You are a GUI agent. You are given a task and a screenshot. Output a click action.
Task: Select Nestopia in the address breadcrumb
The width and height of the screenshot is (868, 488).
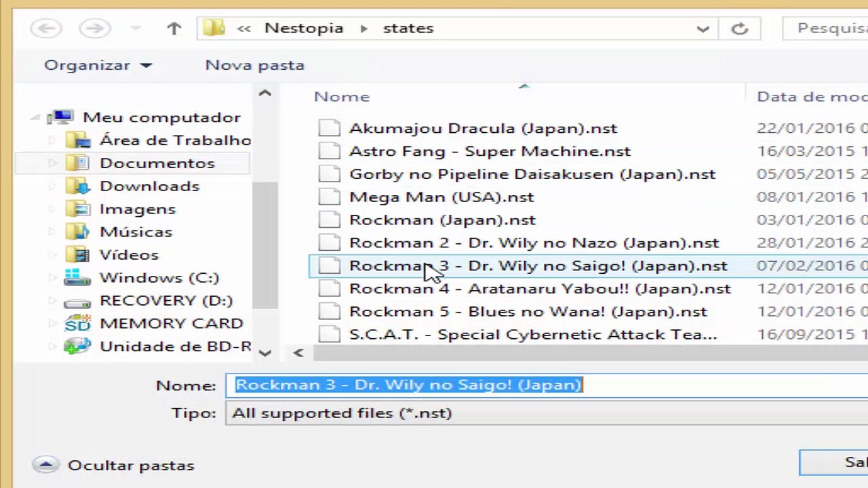(x=304, y=28)
